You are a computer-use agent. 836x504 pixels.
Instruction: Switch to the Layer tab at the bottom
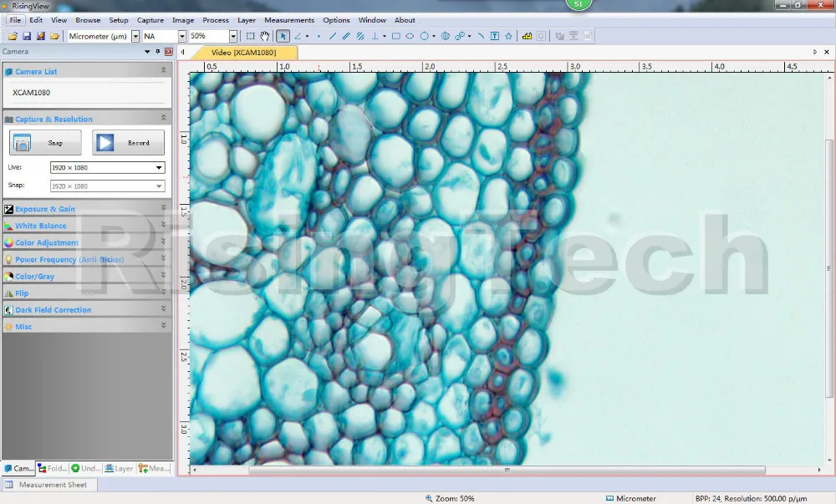click(x=119, y=468)
